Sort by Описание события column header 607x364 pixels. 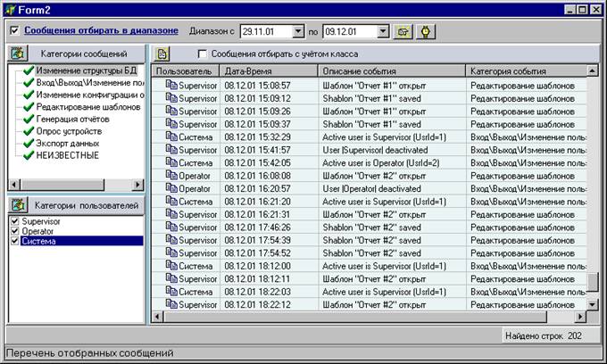tap(391, 71)
